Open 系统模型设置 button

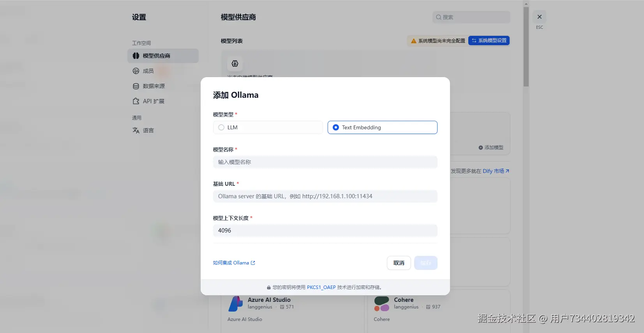click(489, 41)
